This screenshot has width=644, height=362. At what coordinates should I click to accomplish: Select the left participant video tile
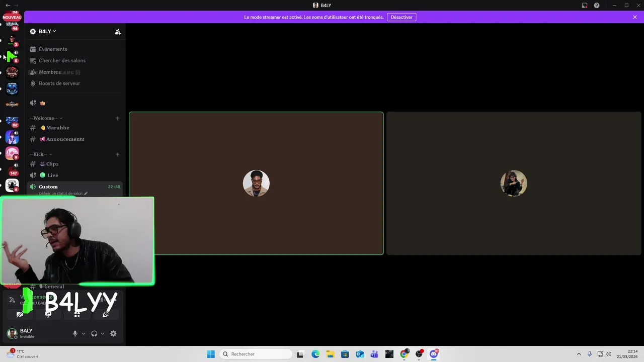(256, 184)
